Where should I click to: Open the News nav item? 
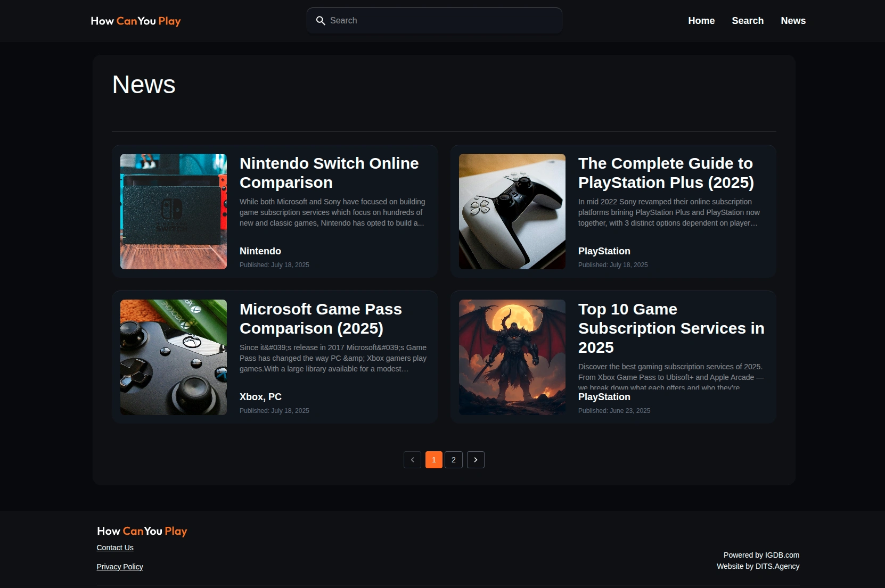point(793,21)
